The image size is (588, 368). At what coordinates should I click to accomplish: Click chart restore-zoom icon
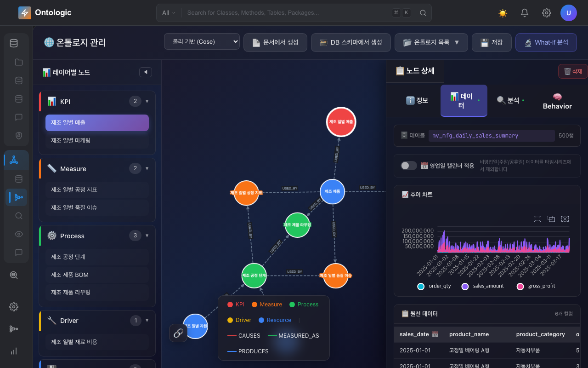pos(551,219)
